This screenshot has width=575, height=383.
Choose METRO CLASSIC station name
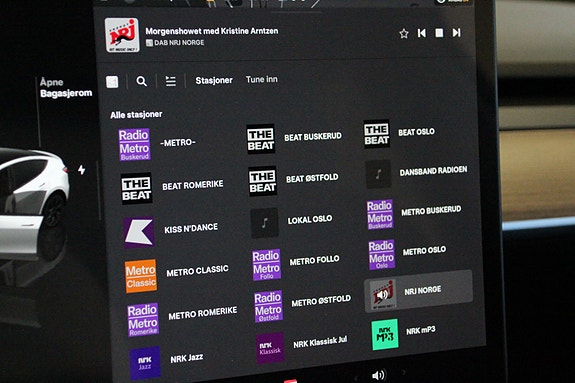(x=197, y=271)
